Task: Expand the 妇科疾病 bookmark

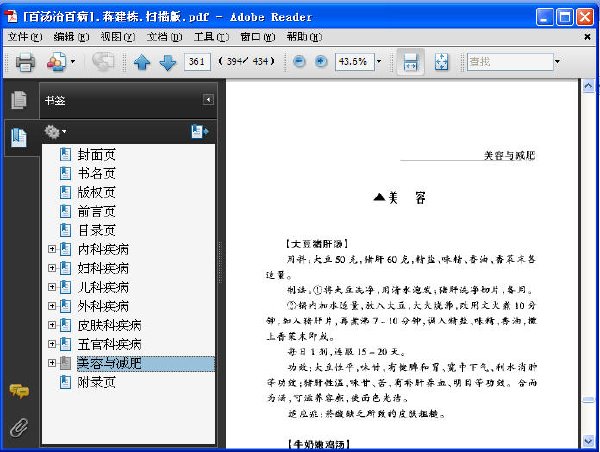Action: pos(52,268)
